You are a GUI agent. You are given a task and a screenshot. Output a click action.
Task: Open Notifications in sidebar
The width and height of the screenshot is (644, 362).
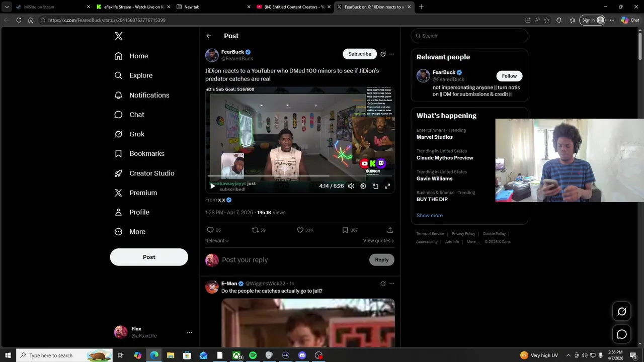142,95
